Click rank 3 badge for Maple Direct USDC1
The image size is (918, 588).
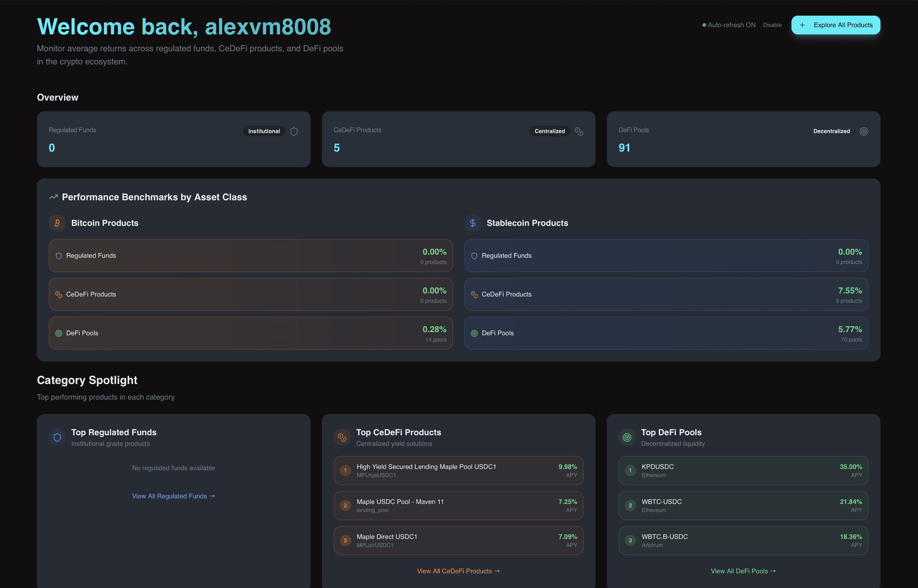pos(345,541)
